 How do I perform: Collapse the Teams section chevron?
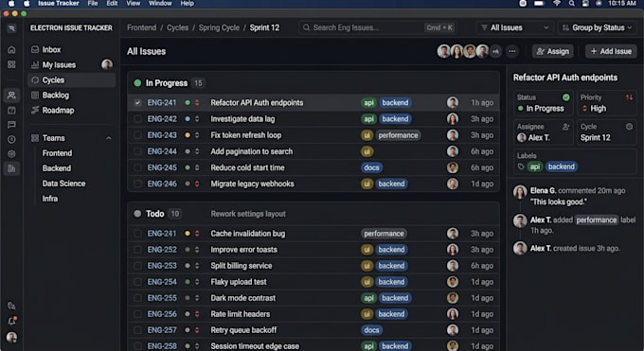pos(108,138)
